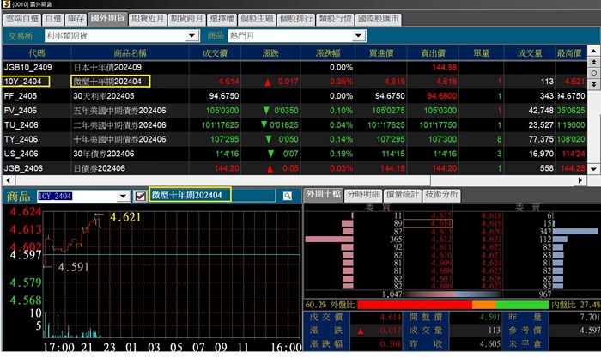Select the 價量統計 tab
Screen dimensions: 601x364
pyautogui.click(x=400, y=195)
